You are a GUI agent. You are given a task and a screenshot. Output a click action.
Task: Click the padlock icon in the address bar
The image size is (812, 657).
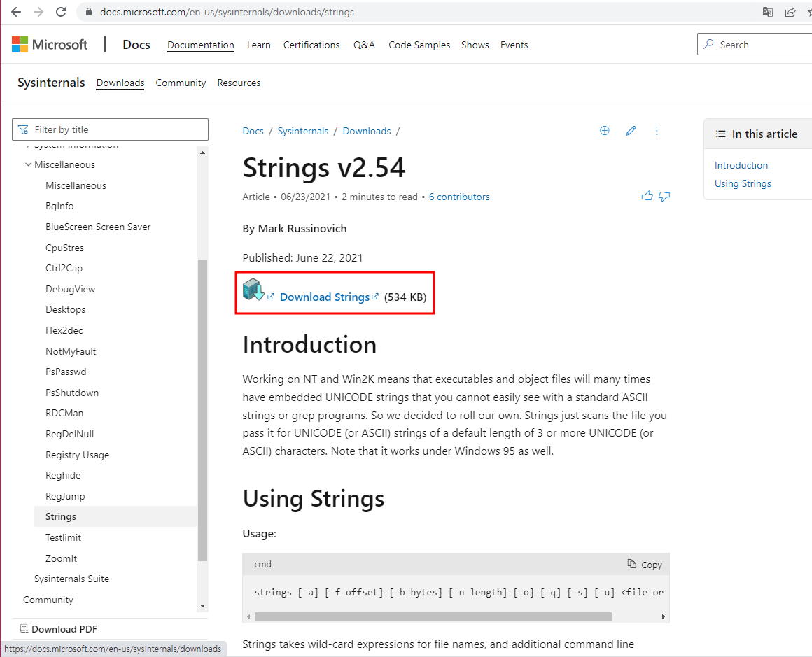(x=89, y=12)
